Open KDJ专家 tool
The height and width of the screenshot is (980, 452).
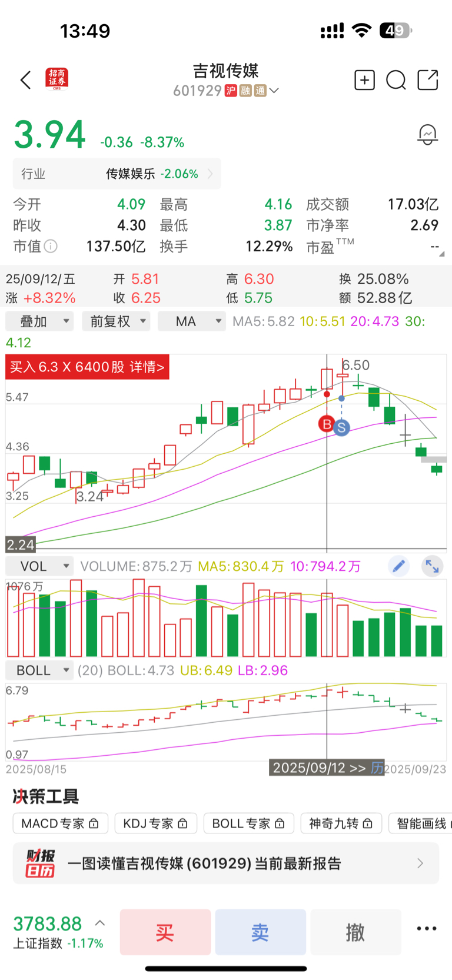[155, 823]
